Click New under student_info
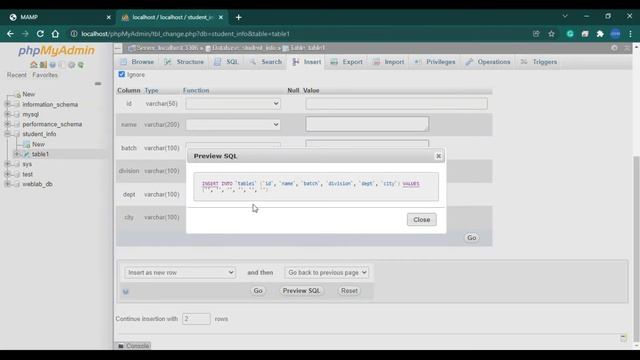Image resolution: width=640 pixels, height=360 pixels. click(38, 144)
